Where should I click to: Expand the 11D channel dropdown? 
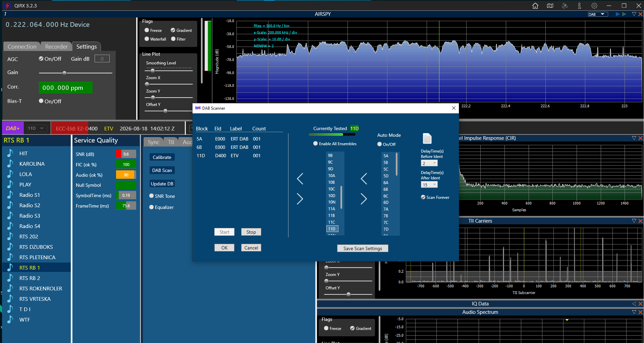pos(37,128)
